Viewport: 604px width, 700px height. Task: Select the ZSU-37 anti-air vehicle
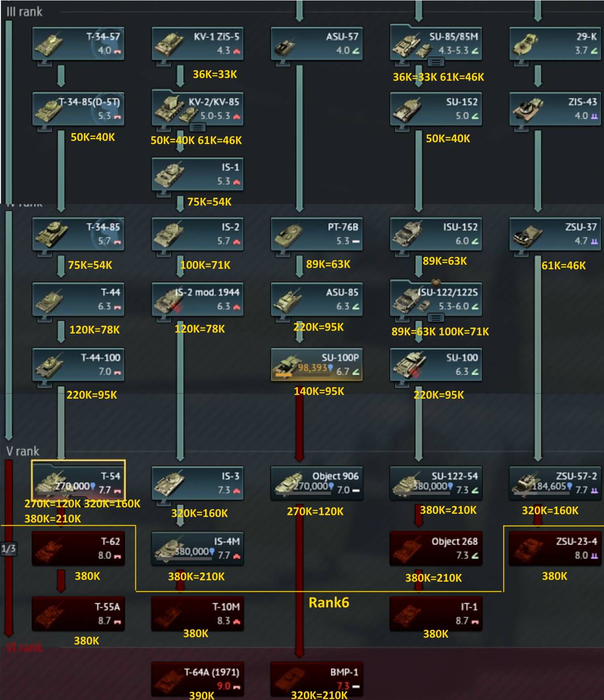[x=555, y=233]
